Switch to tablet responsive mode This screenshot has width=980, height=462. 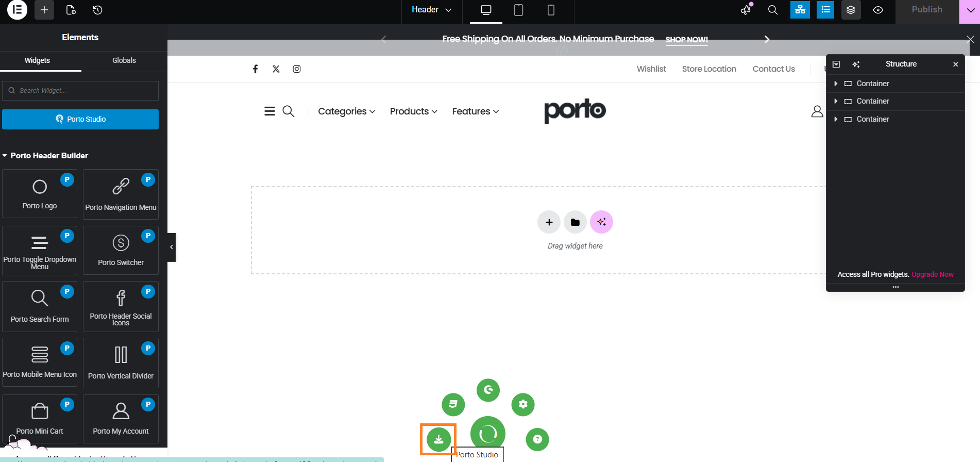[518, 10]
